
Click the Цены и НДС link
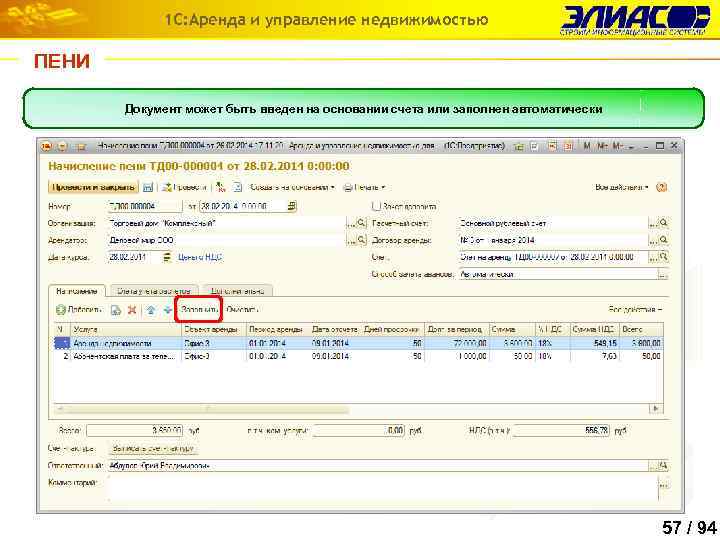click(200, 257)
